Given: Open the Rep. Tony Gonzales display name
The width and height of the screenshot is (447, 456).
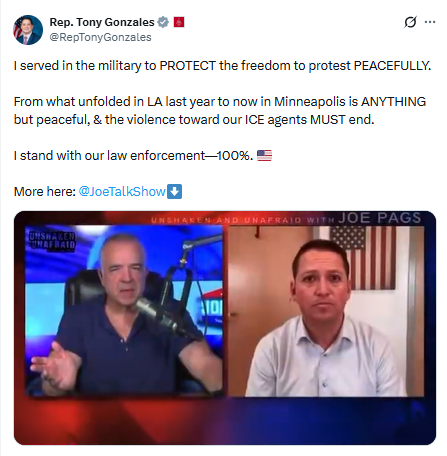Looking at the screenshot, I should tap(102, 22).
